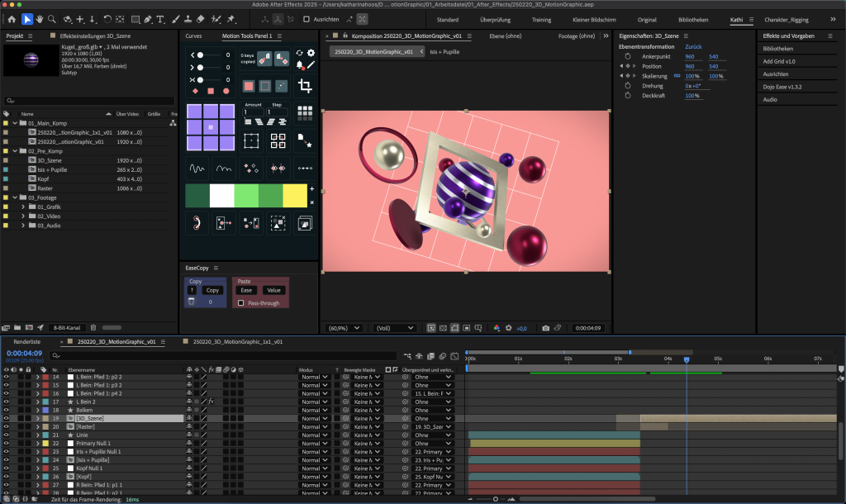
Task: Select the Zoom magnifier tool
Action: click(53, 19)
